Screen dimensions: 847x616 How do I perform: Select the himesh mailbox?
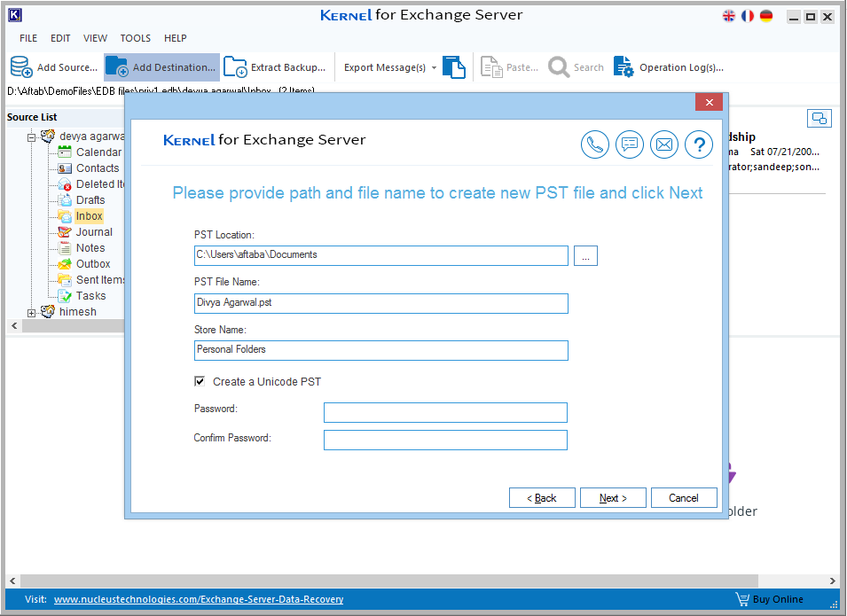tap(78, 312)
